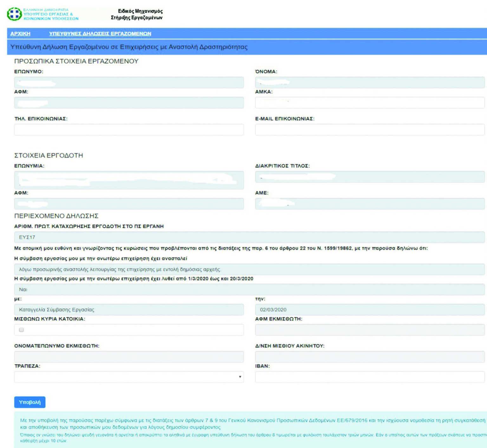Click the ΕΠΩΝΥΜΟ surname field
The height and width of the screenshot is (448, 487).
pos(129,82)
